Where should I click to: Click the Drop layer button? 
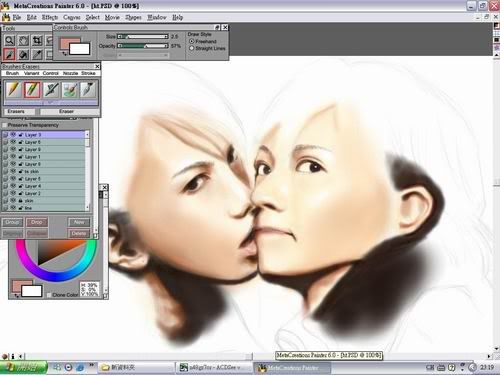(37, 222)
